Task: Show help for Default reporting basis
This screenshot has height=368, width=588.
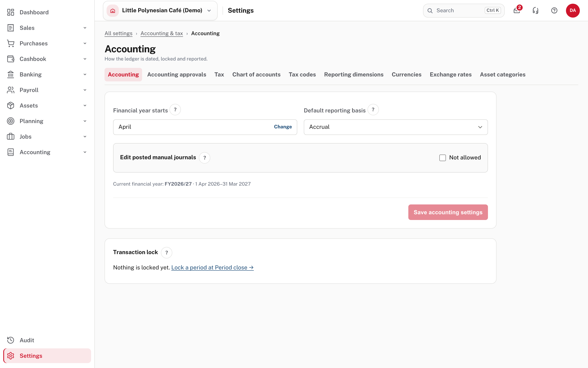Action: pyautogui.click(x=373, y=110)
